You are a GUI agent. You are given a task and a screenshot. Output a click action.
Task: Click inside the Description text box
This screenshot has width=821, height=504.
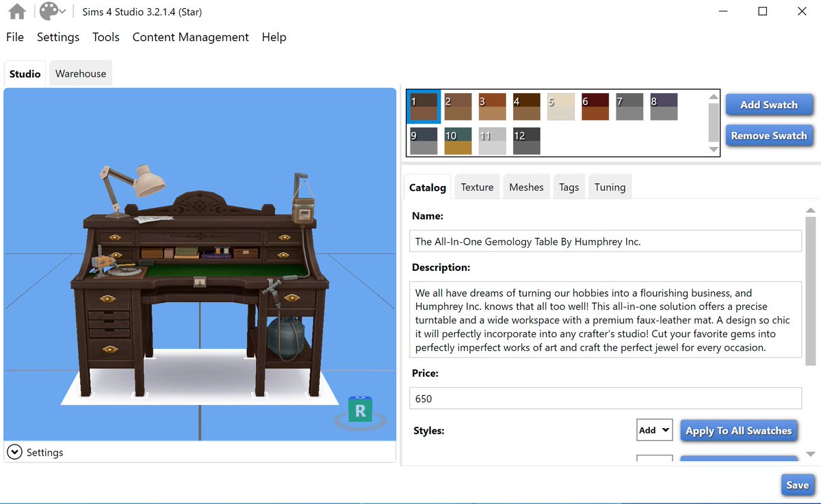pos(605,319)
